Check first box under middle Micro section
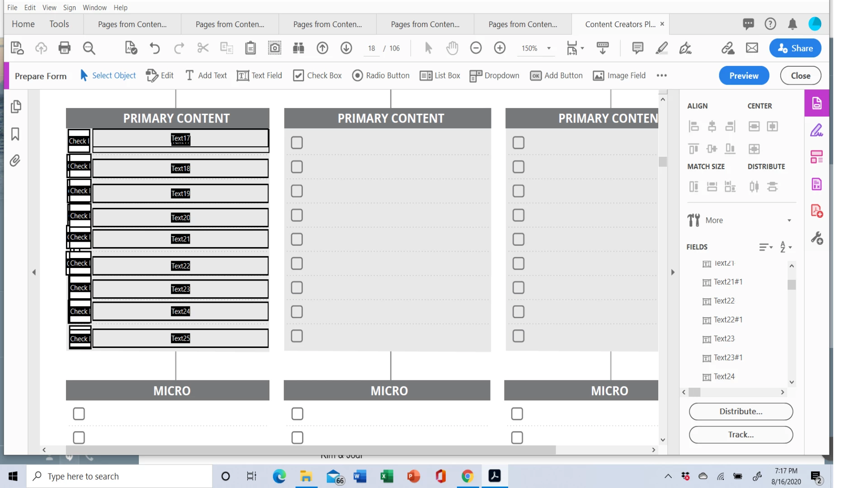This screenshot has height=488, width=868. coord(297,414)
